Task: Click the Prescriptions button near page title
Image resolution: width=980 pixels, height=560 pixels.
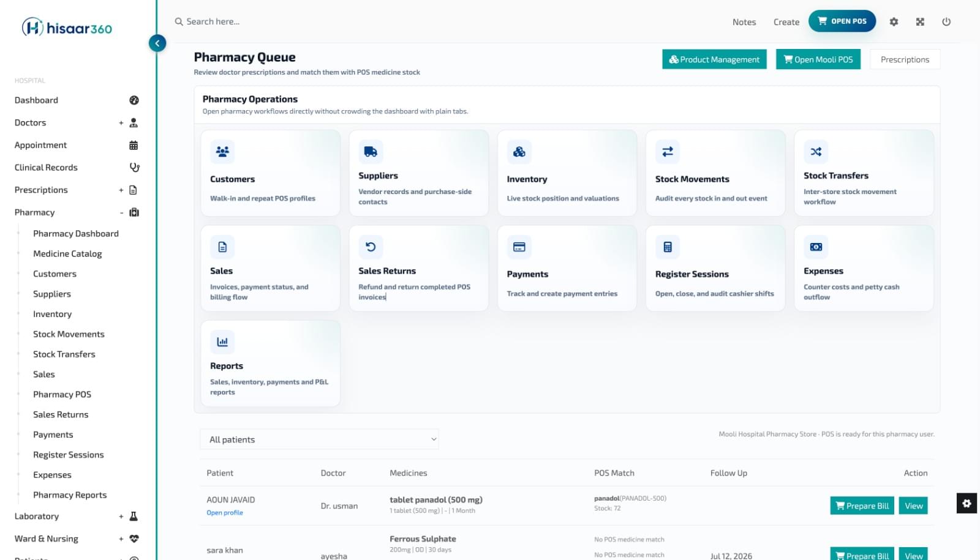Action: tap(905, 59)
